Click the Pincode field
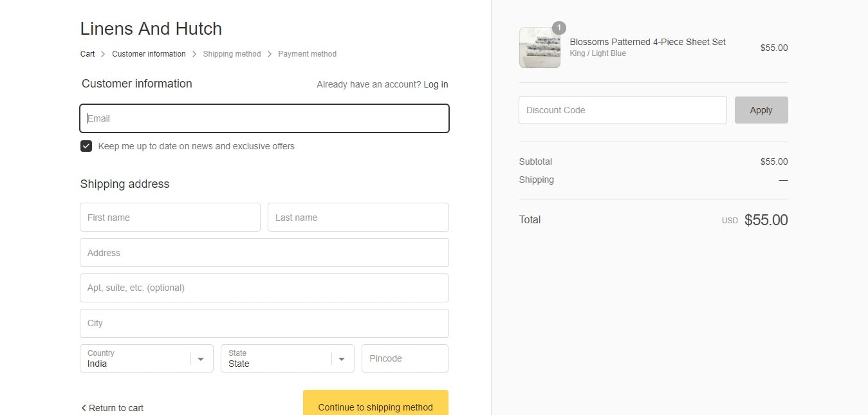This screenshot has width=868, height=415. [405, 358]
